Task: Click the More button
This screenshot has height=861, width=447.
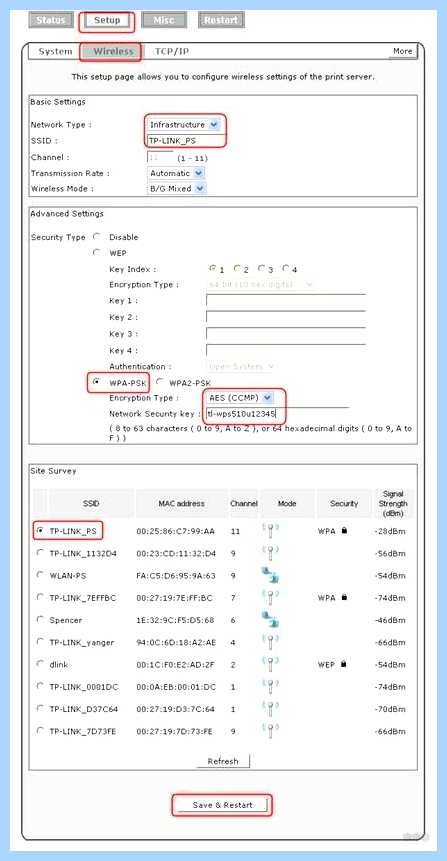Action: click(403, 51)
